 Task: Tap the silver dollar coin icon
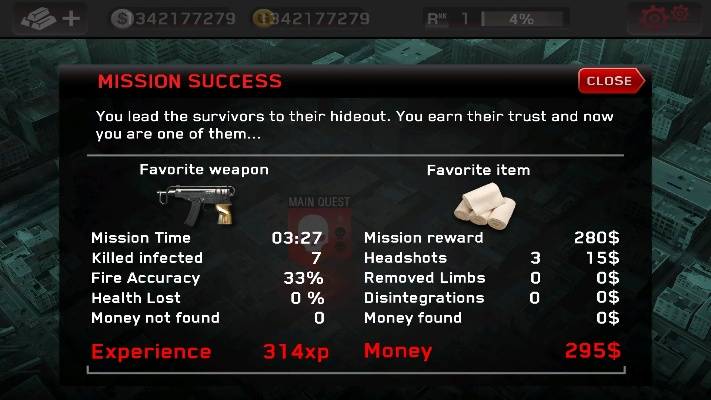click(122, 19)
